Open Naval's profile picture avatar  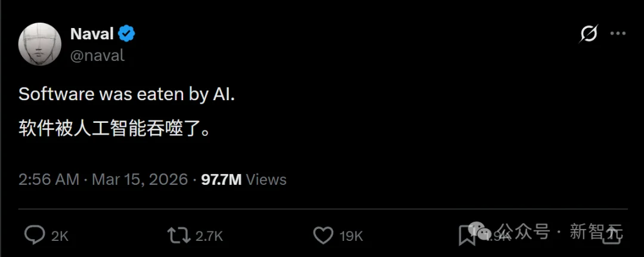click(41, 44)
